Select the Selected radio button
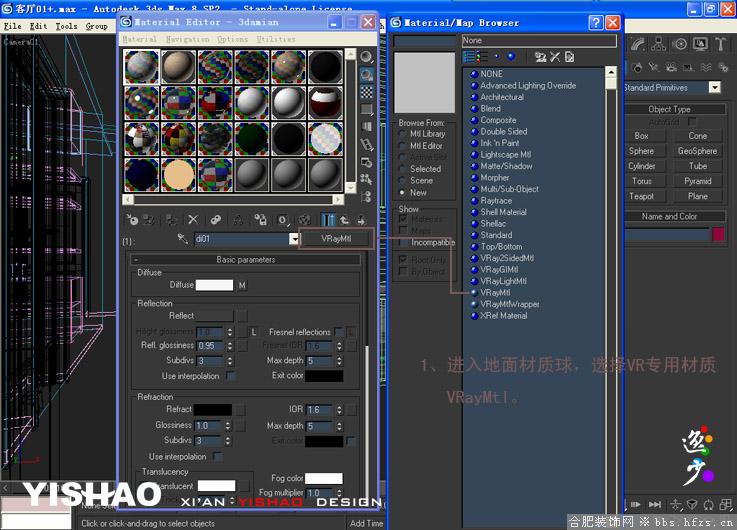Viewport: 737px width, 530px height. click(x=402, y=169)
